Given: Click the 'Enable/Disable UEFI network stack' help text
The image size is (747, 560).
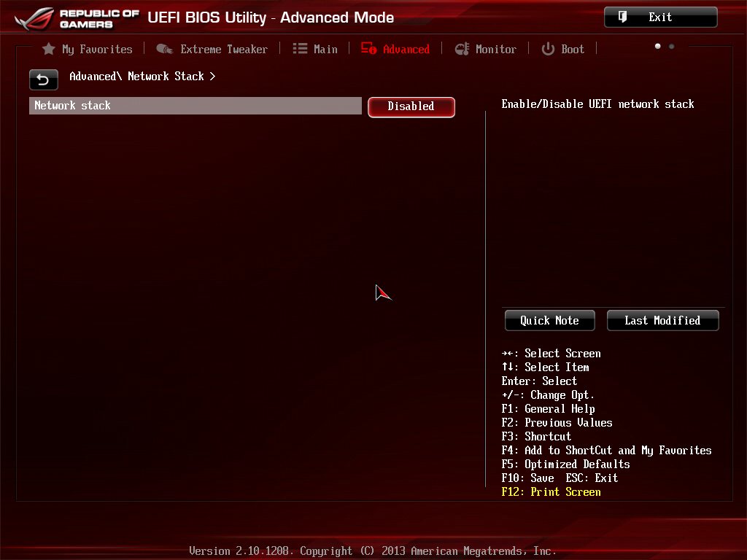Looking at the screenshot, I should click(x=598, y=104).
